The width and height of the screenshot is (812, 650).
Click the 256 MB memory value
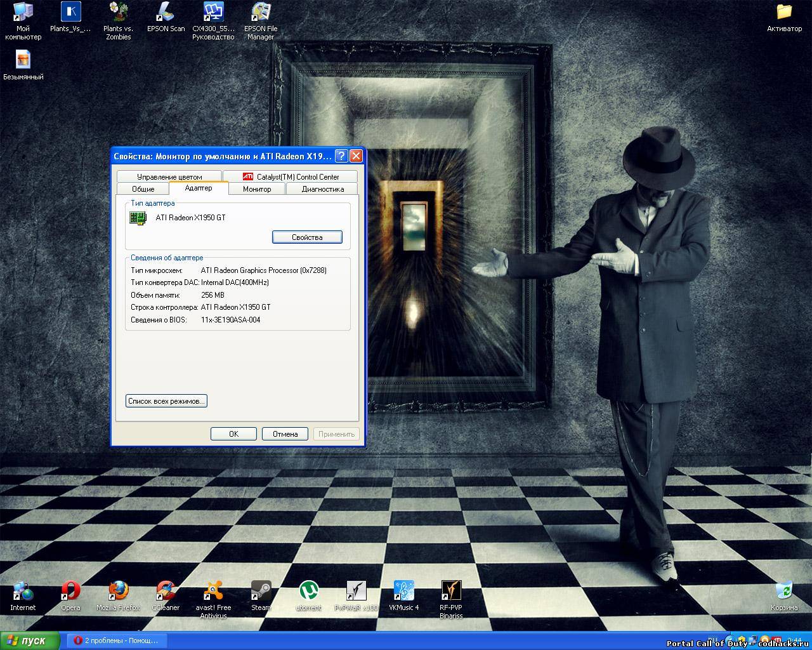213,295
